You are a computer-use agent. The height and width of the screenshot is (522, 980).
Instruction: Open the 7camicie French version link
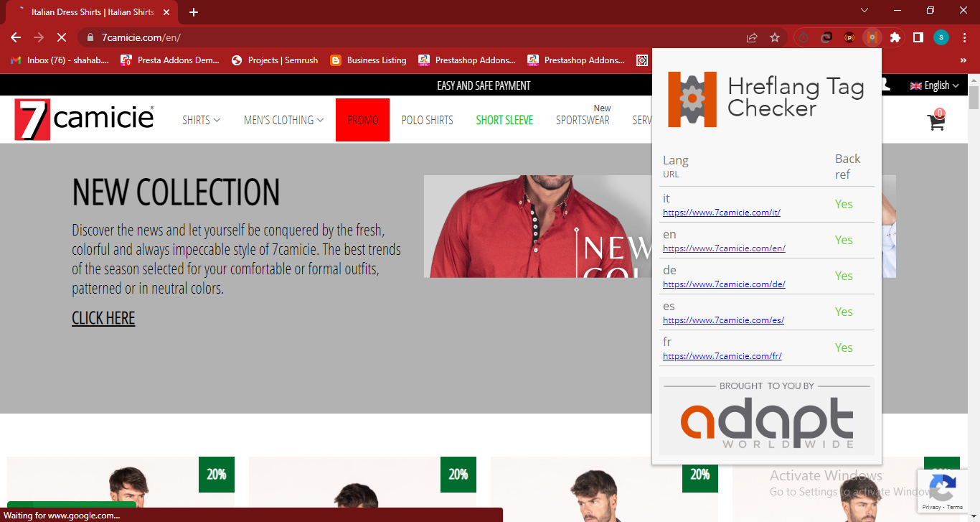tap(722, 355)
